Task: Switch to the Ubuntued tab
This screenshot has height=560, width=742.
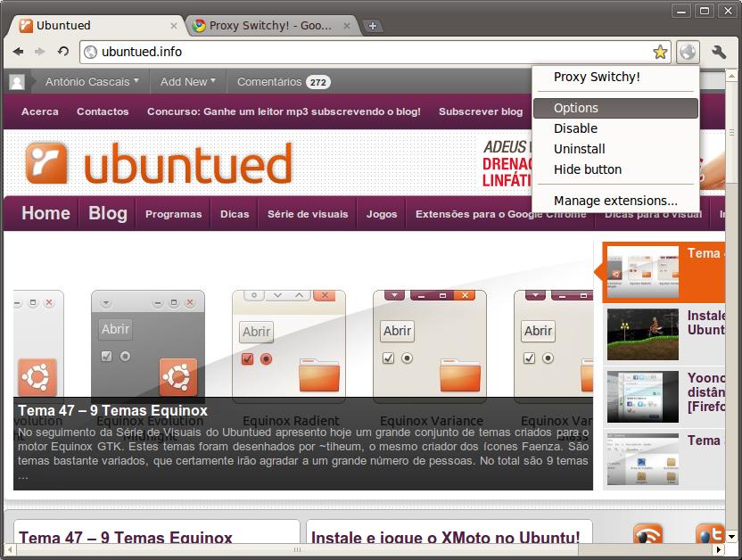Action: pos(95,26)
